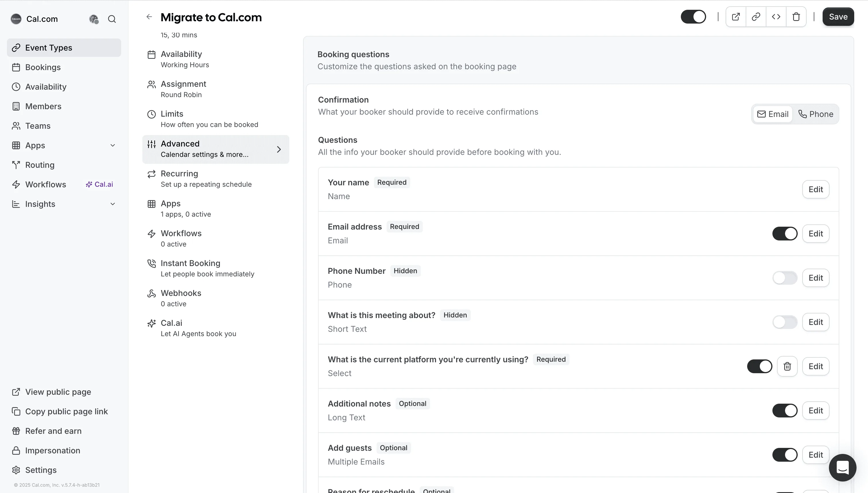Viewport: 868px width, 493px height.
Task: Click the Booking questions heading
Action: coord(353,54)
